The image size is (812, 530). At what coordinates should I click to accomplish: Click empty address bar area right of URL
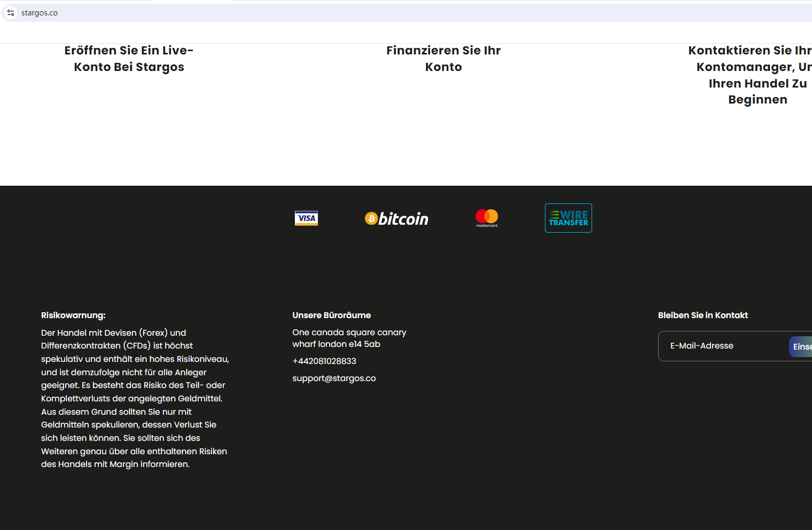(427, 13)
